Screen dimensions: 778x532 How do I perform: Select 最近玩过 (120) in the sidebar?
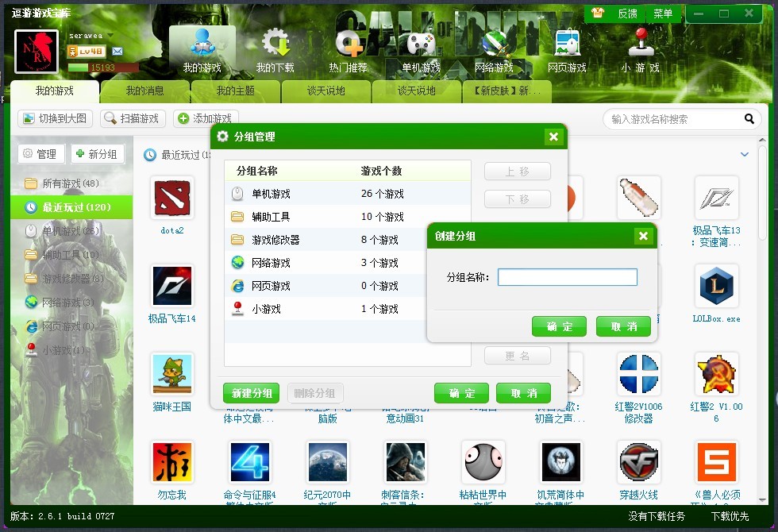tap(71, 207)
